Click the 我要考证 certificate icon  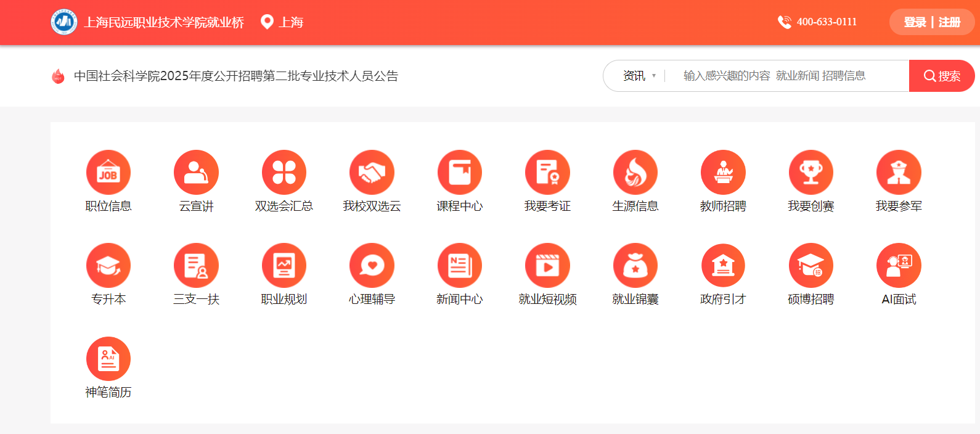547,173
